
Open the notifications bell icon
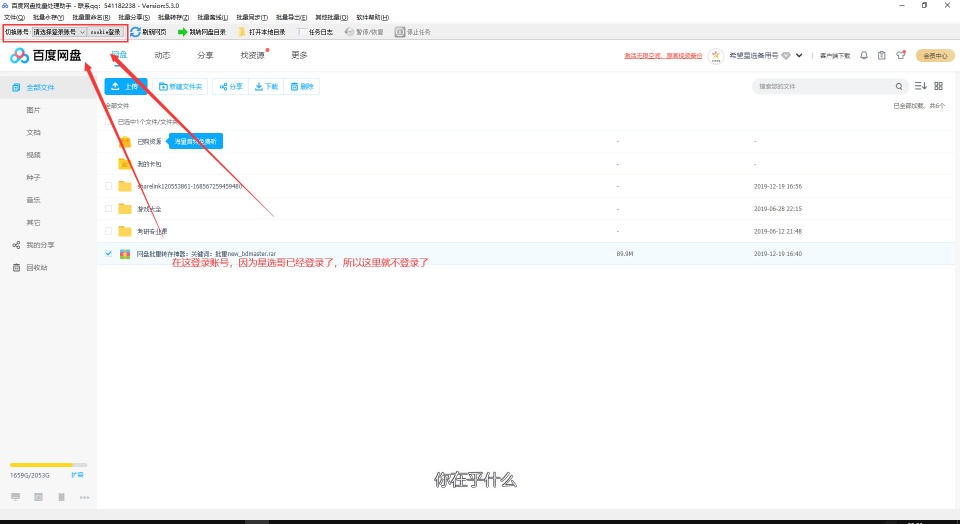pos(864,56)
